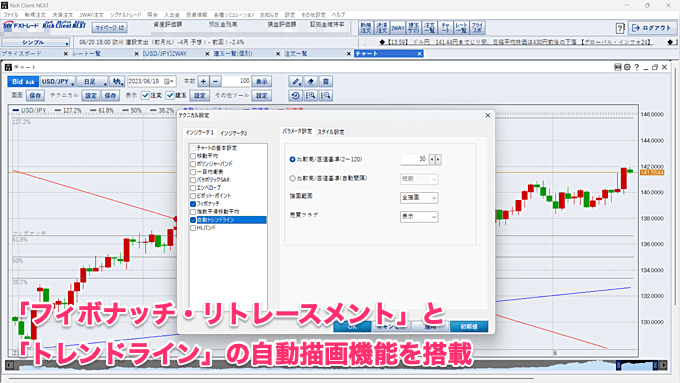
Task: Click the plus bar count button
Action: click(x=203, y=81)
